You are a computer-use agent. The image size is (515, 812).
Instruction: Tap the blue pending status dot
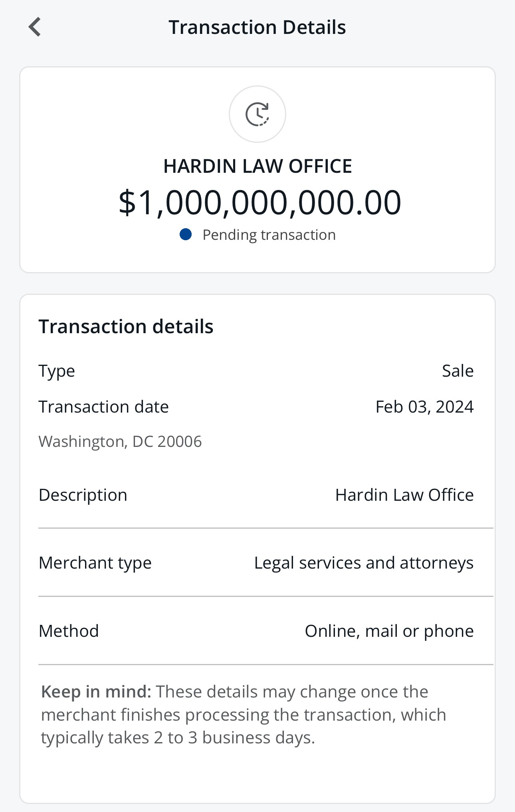[186, 234]
